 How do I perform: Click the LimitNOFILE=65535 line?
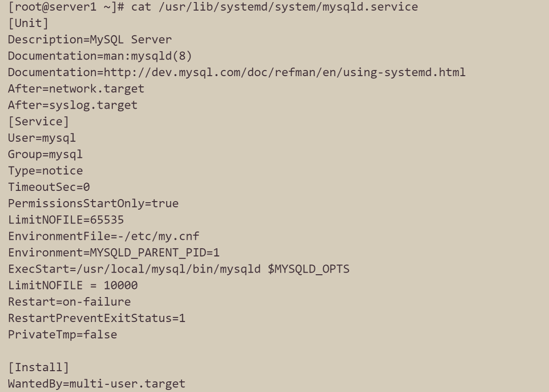tap(66, 220)
